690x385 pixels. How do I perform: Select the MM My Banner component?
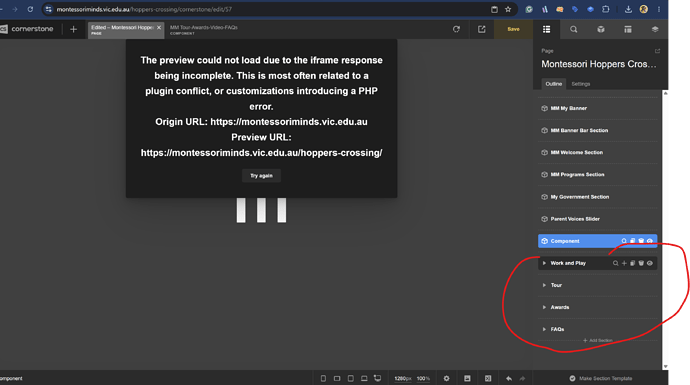pyautogui.click(x=598, y=108)
